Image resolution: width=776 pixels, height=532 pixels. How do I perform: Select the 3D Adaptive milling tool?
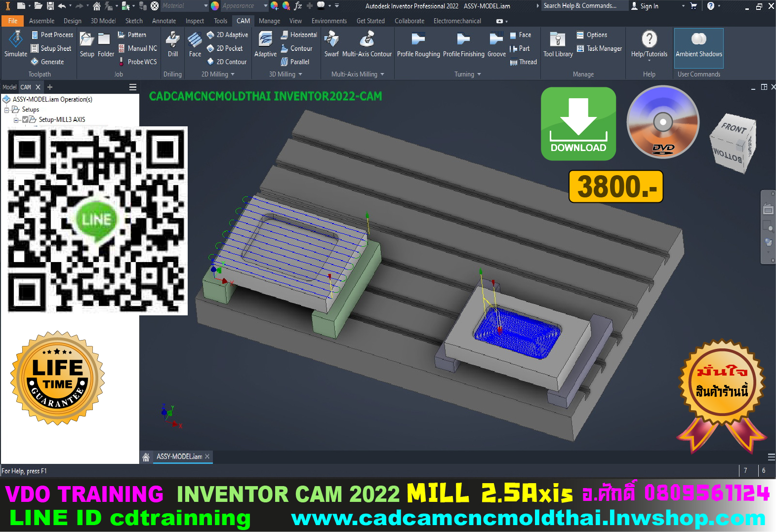click(265, 44)
